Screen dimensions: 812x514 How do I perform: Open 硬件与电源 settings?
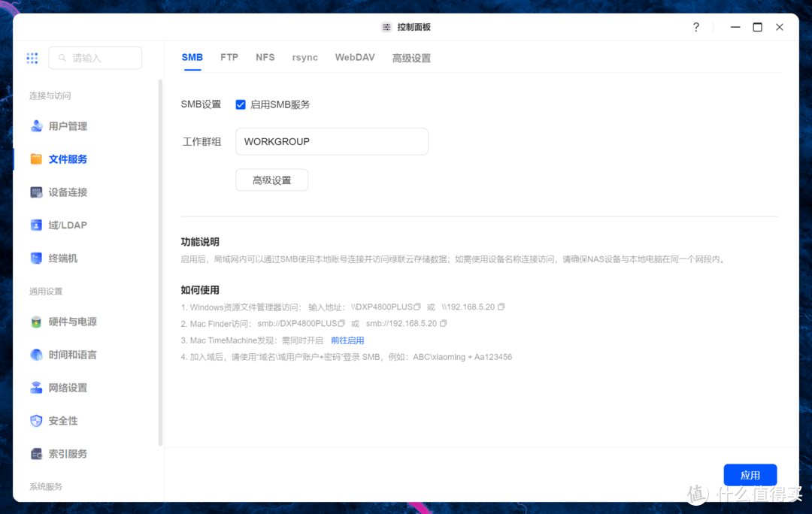[x=69, y=322]
